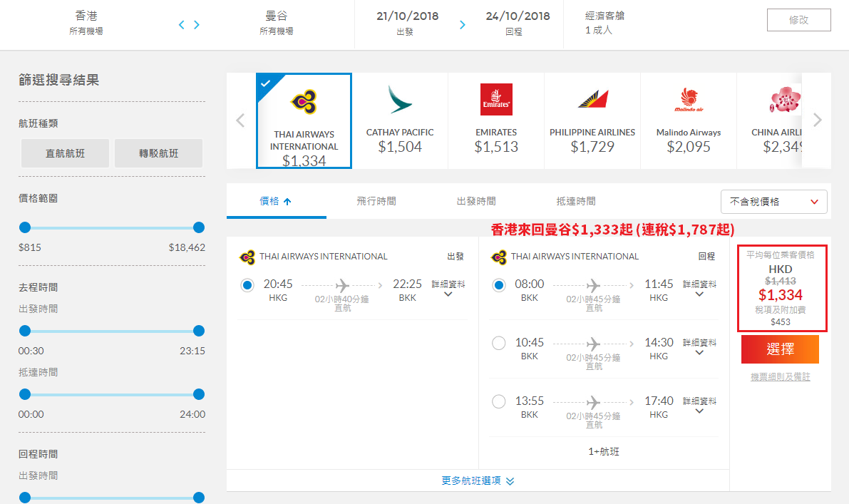The image size is (849, 504).
Task: Click the Cathay Pacific price $1,504
Action: pos(400,147)
